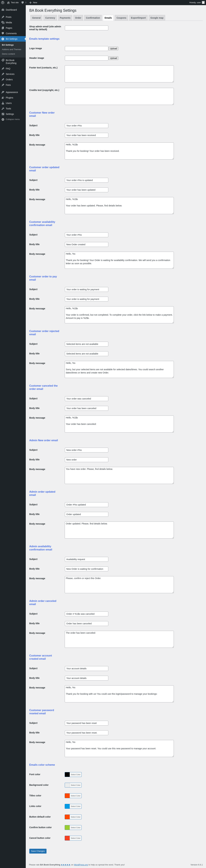This screenshot has width=206, height=868.
Task: Upload a Logo image
Action: tap(113, 49)
